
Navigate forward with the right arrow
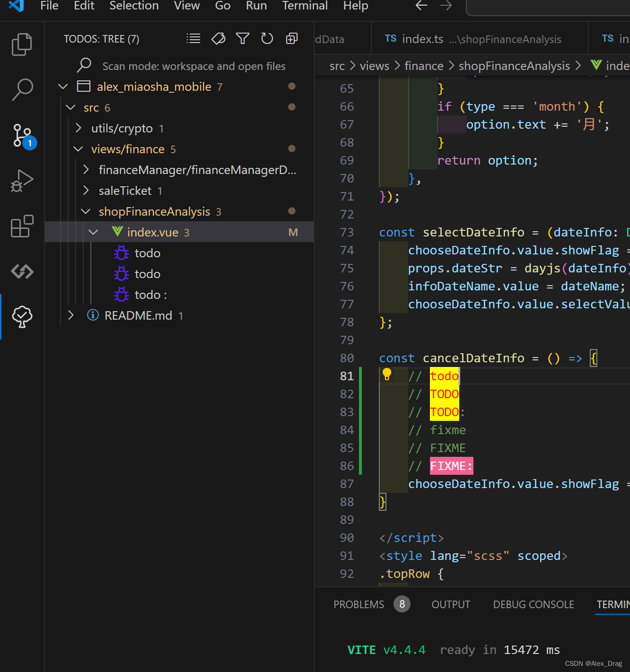(446, 6)
